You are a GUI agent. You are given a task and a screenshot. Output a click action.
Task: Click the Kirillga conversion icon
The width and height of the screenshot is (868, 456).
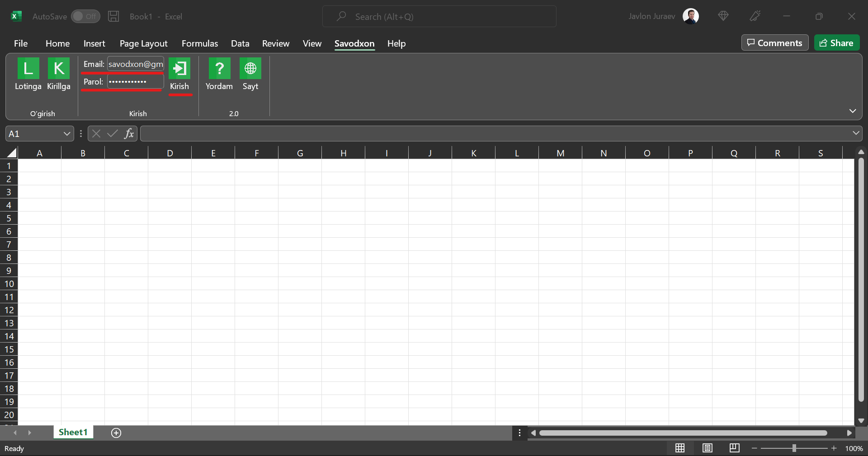pyautogui.click(x=59, y=69)
